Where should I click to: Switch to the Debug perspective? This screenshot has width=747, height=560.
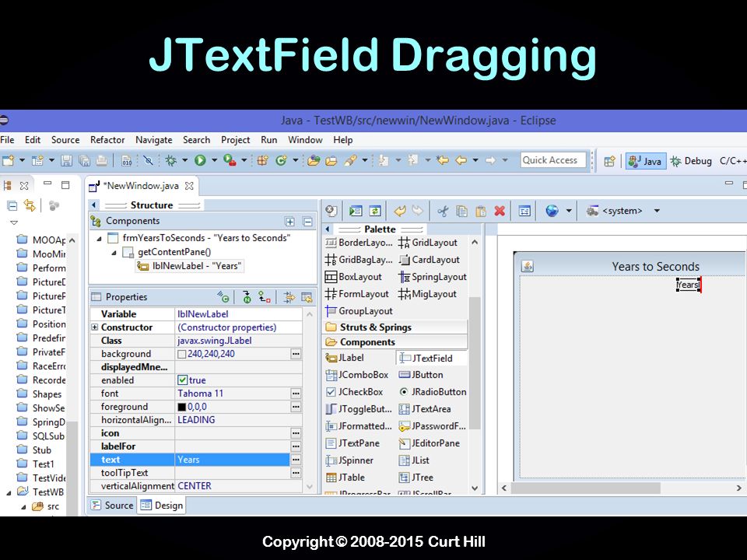tap(691, 161)
